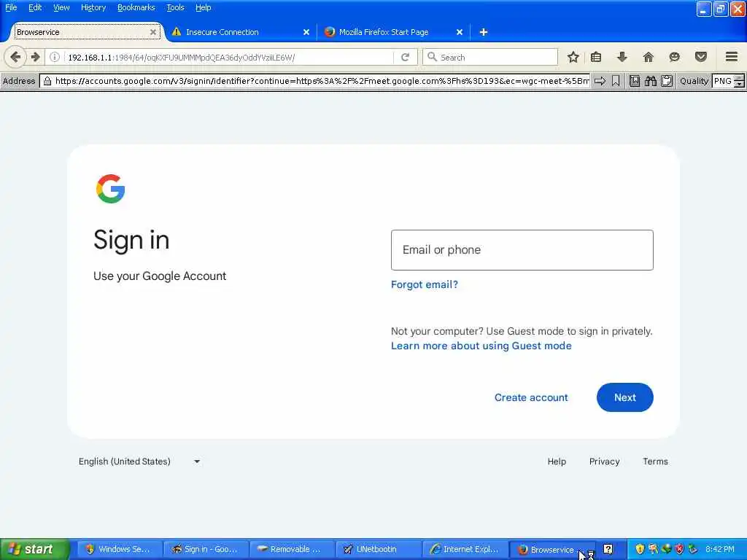Image resolution: width=747 pixels, height=560 pixels.
Task: Open the File menu
Action: [x=11, y=7]
